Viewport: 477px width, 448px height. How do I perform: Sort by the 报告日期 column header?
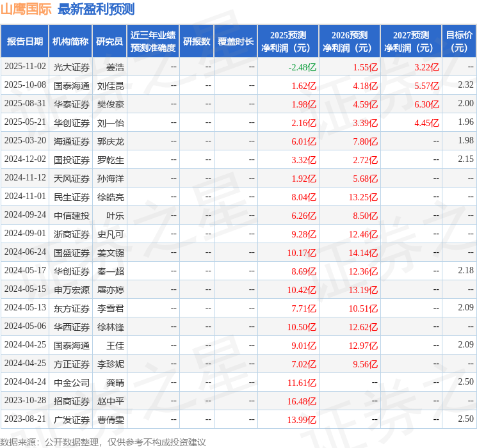click(x=25, y=42)
